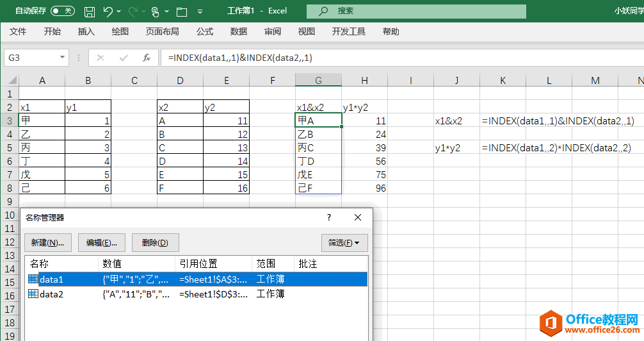Switch to the 开始 tab
The height and width of the screenshot is (341, 644).
tap(52, 31)
